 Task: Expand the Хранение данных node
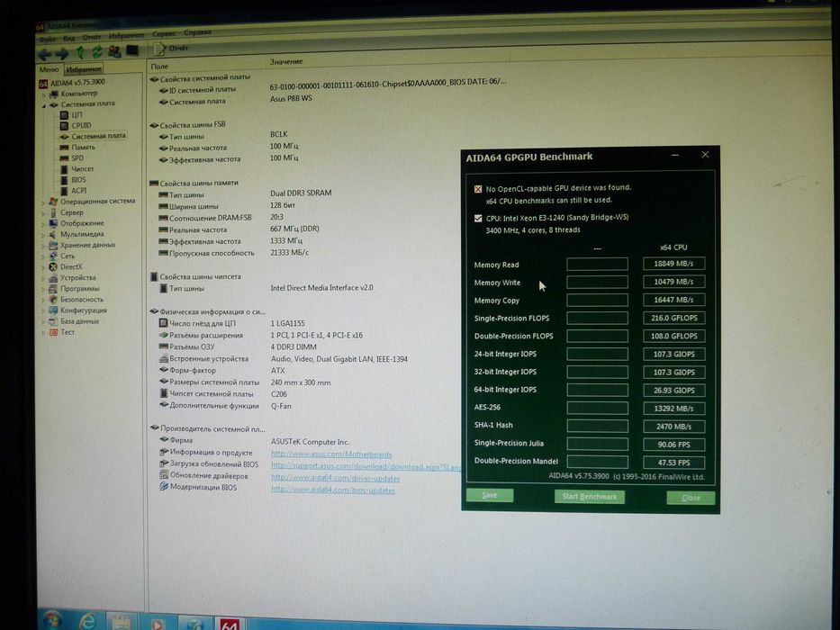click(x=44, y=246)
